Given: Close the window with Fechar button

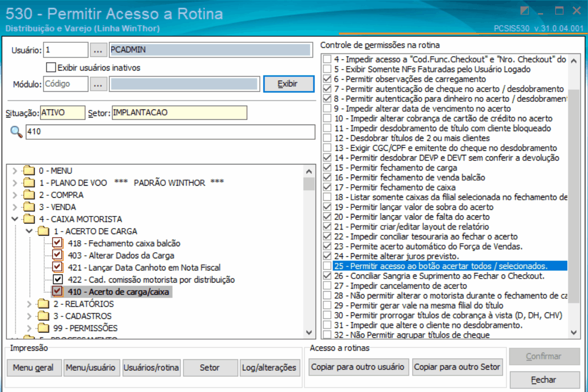Looking at the screenshot, I should (544, 380).
